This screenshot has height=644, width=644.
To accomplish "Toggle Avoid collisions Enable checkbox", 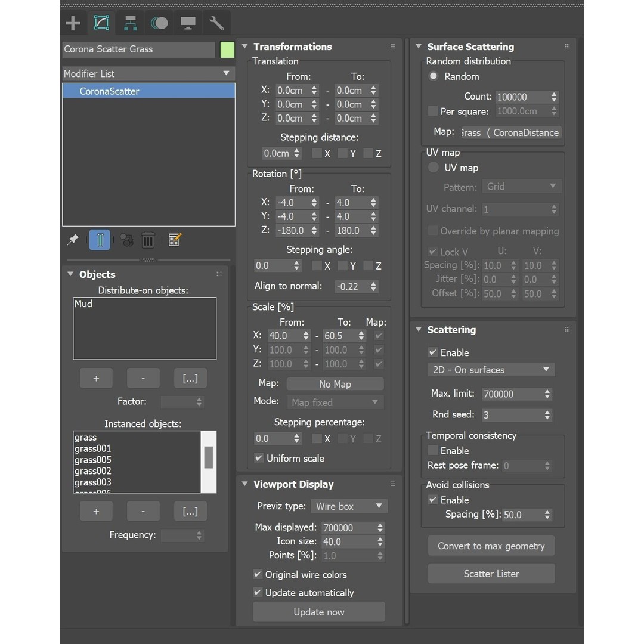I will 432,500.
